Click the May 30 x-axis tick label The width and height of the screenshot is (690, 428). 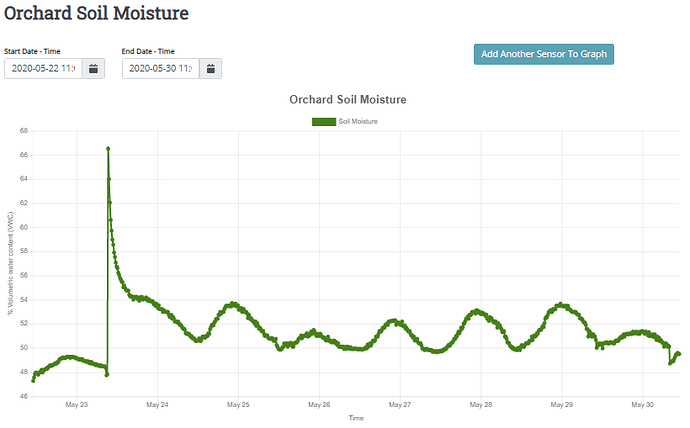(642, 405)
